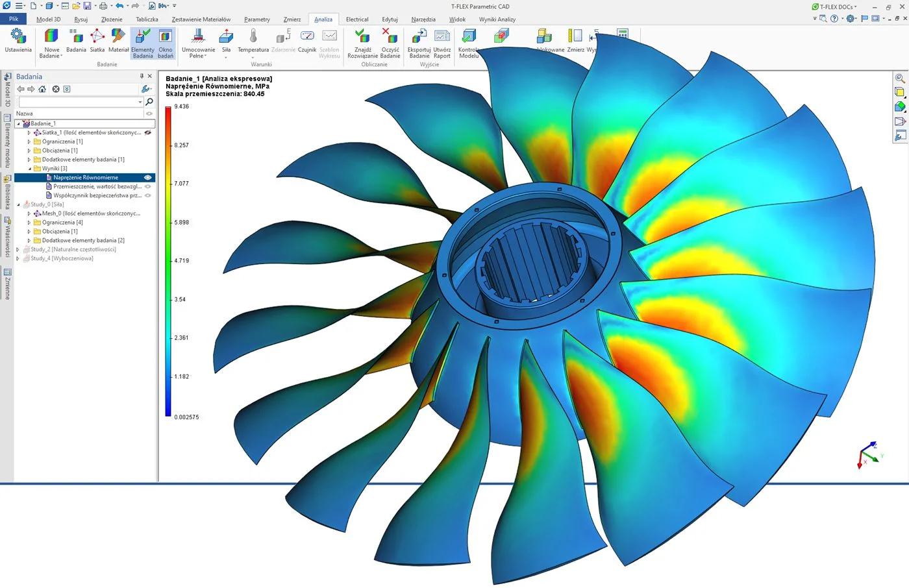Switch to the Analiza ribbon tab

pos(323,19)
